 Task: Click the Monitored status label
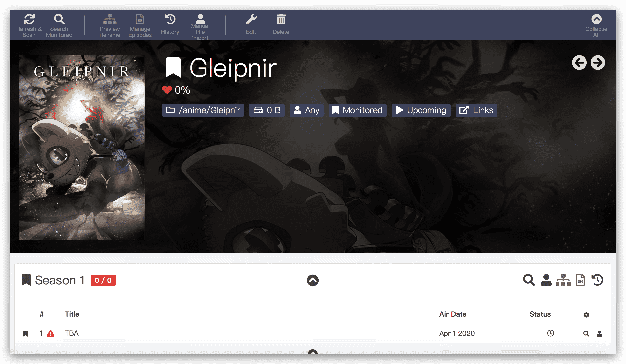pos(357,110)
